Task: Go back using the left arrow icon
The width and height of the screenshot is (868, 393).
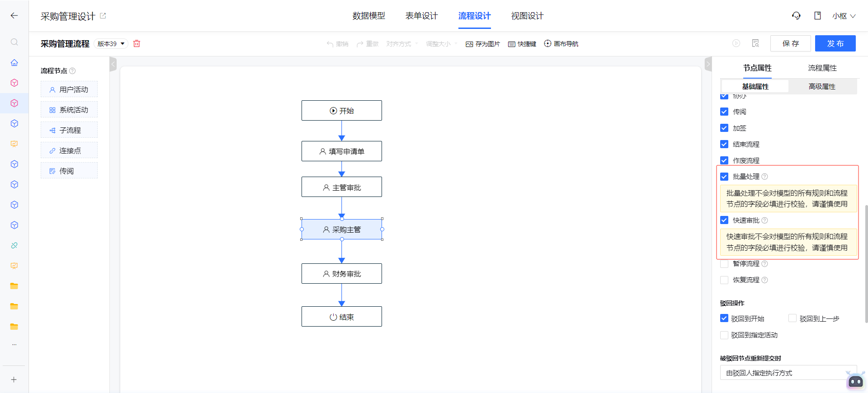Action: click(x=14, y=16)
